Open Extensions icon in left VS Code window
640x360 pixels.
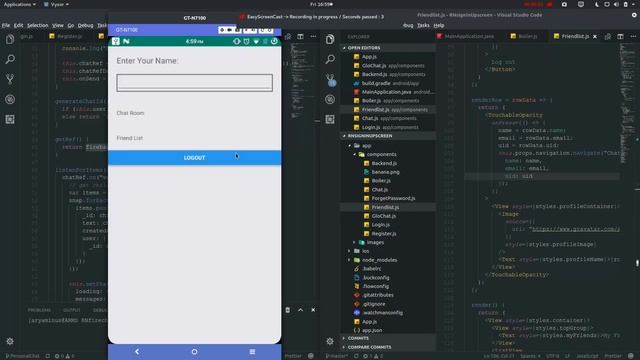(10, 119)
